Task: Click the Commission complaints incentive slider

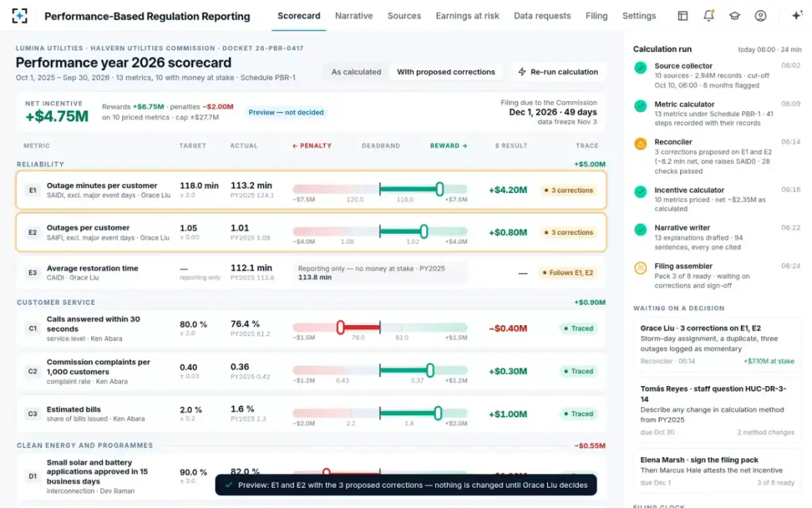Action: [380, 371]
